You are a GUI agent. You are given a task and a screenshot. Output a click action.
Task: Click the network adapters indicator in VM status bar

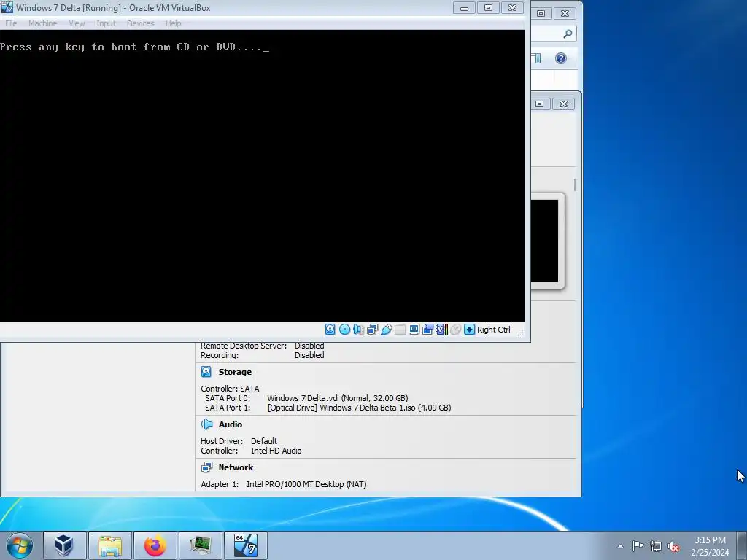373,330
